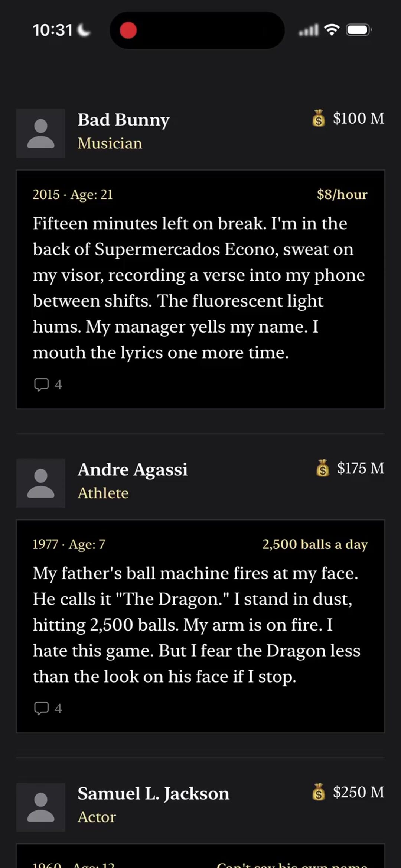The image size is (401, 868).
Task: Open Andre Agassi's profile avatar
Action: click(x=41, y=483)
